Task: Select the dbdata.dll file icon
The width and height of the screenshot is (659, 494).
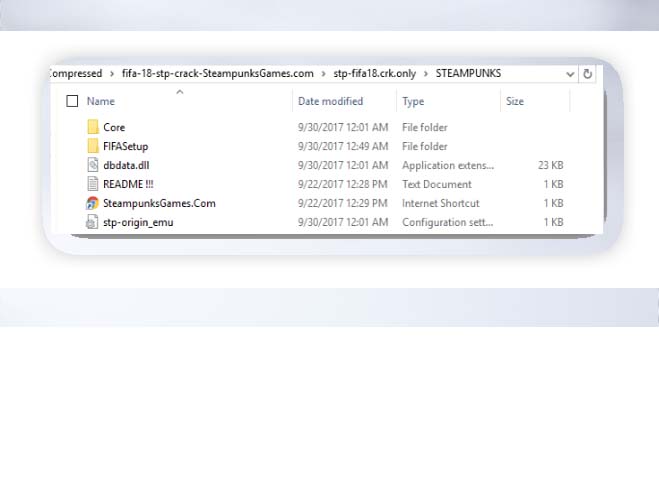Action: click(x=92, y=165)
